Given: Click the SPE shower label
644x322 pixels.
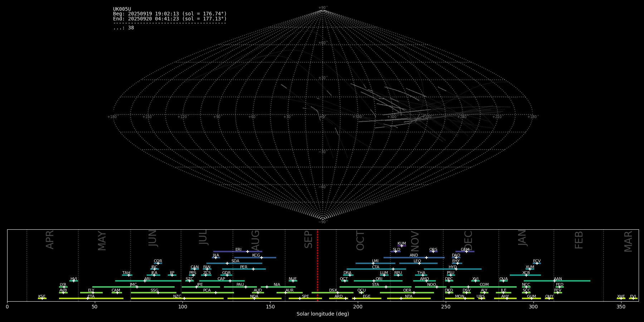Looking at the screenshot, I should click(305, 297).
